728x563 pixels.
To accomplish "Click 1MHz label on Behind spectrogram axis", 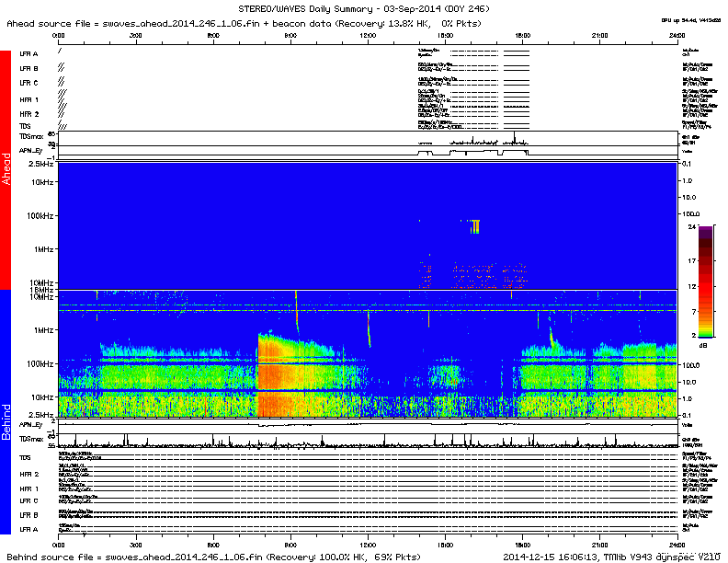I will click(43, 330).
